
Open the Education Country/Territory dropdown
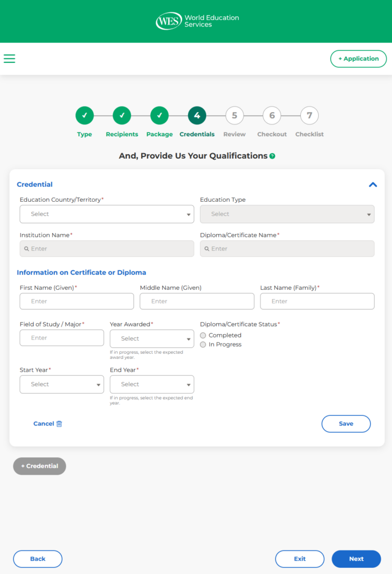(106, 214)
